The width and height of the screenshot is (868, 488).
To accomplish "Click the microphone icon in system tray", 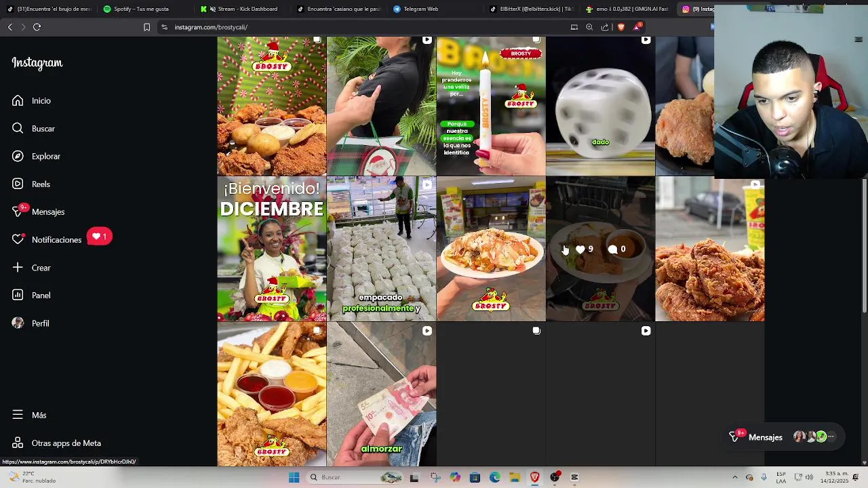I will click(x=764, y=477).
